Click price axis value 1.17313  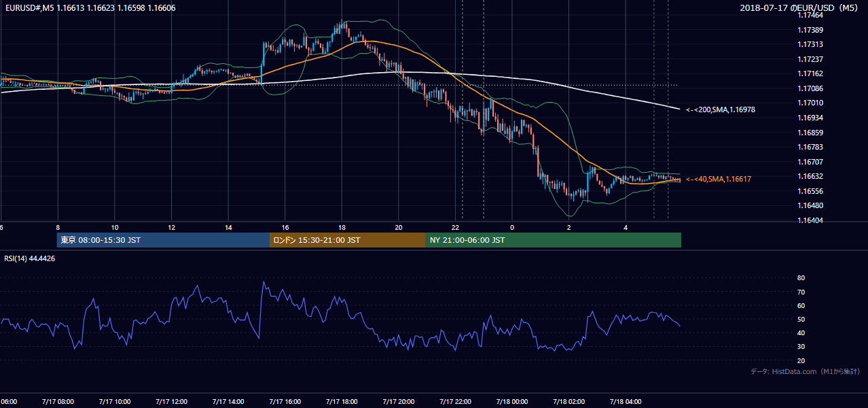tap(812, 44)
